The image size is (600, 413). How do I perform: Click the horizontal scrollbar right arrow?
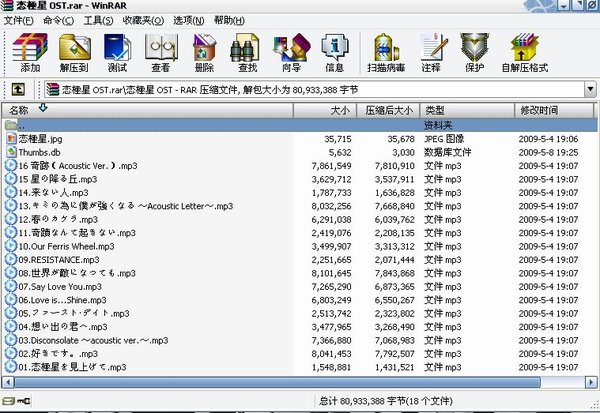click(591, 382)
